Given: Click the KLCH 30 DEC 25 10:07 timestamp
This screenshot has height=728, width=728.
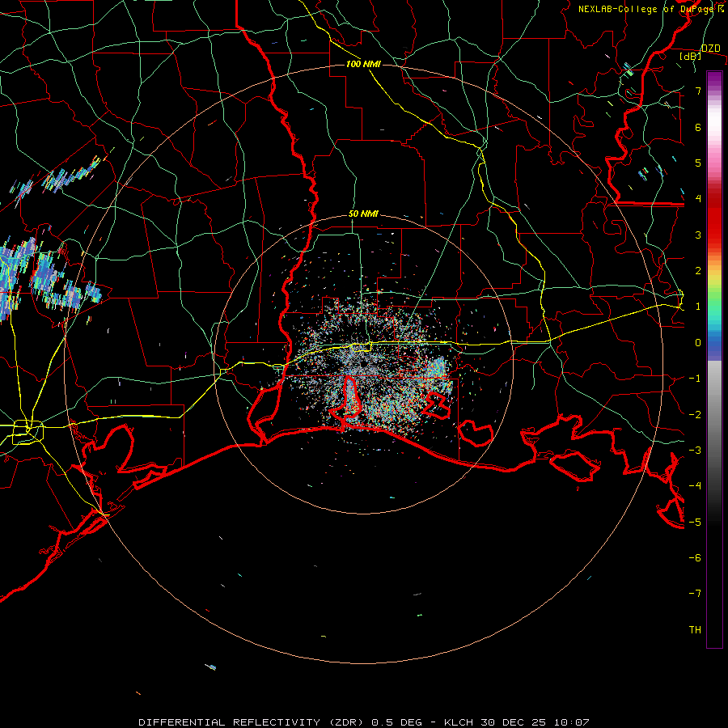Looking at the screenshot, I should (x=517, y=722).
